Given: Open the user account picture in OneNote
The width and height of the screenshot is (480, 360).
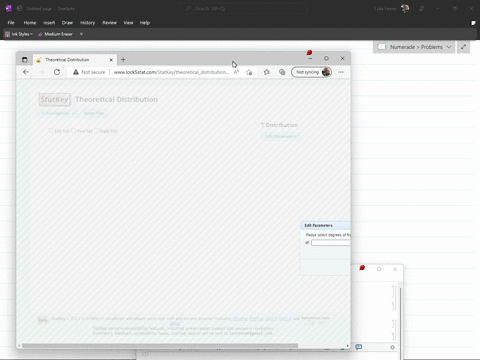Looking at the screenshot, I should coord(405,8).
